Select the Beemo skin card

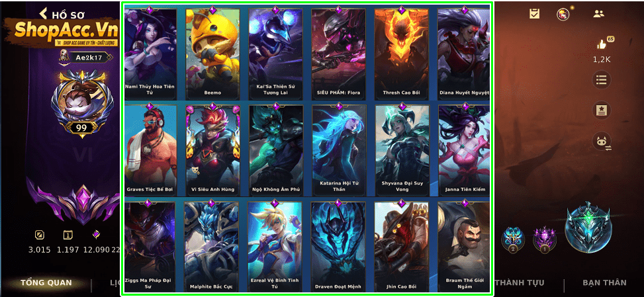click(x=212, y=54)
